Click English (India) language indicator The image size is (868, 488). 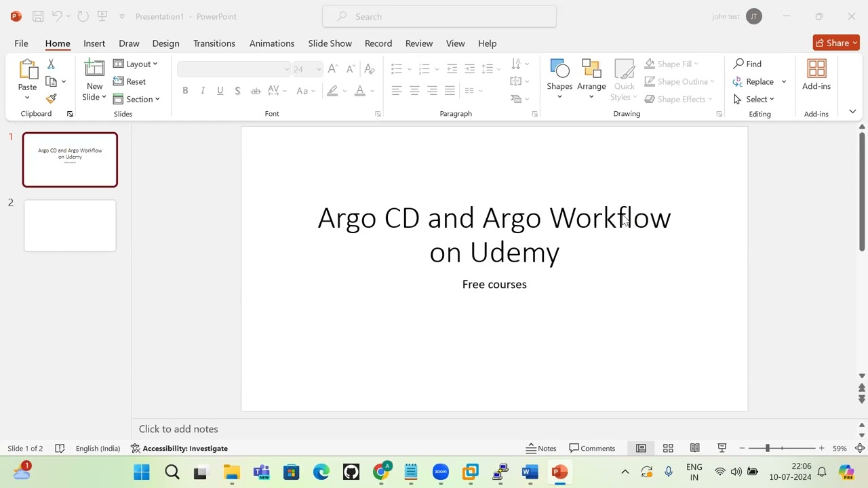98,448
